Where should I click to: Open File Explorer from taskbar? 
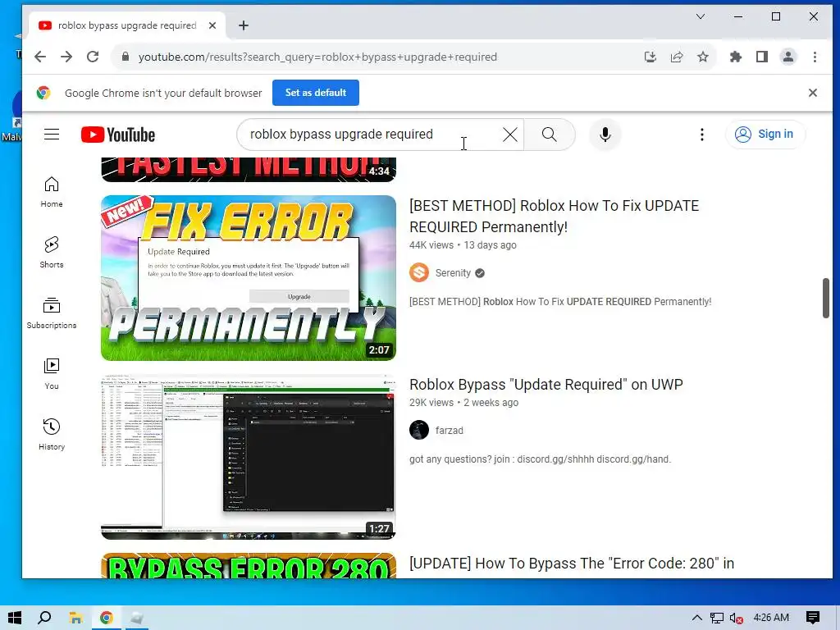point(75,618)
